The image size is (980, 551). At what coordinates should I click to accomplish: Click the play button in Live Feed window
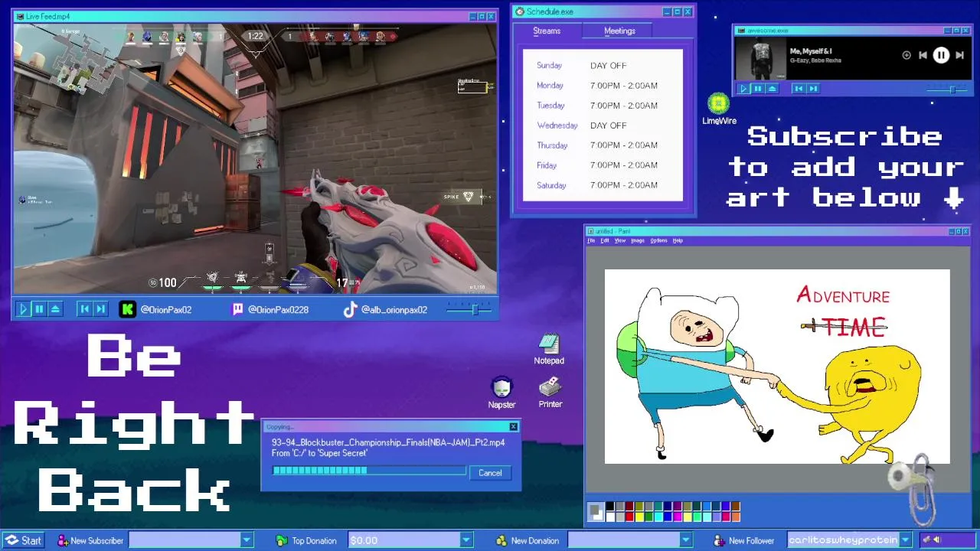point(23,309)
